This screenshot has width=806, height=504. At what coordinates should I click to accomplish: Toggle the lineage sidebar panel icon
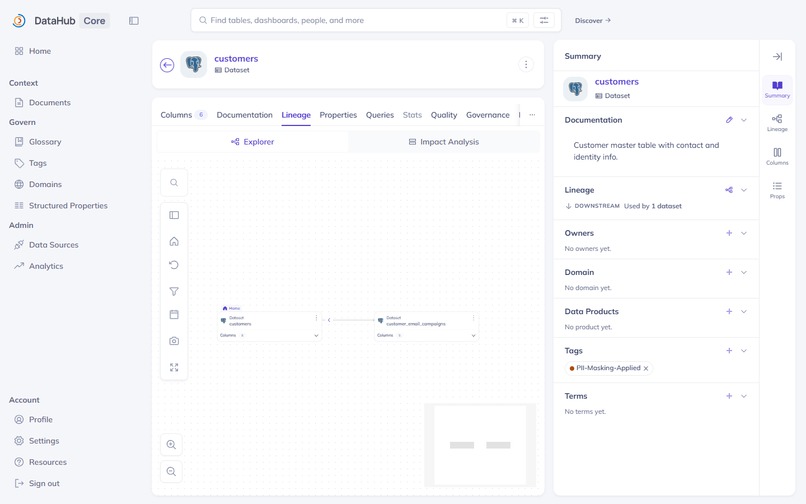174,215
